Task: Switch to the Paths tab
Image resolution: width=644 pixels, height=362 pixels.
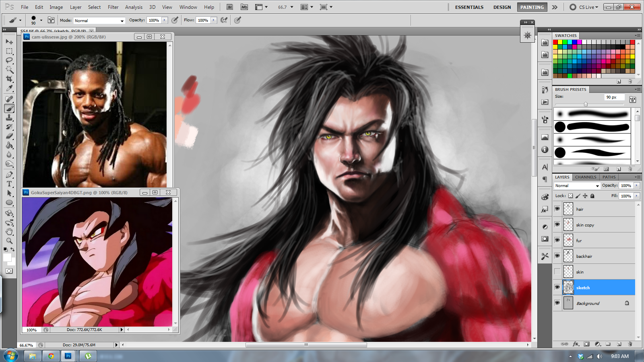Action: 609,177
